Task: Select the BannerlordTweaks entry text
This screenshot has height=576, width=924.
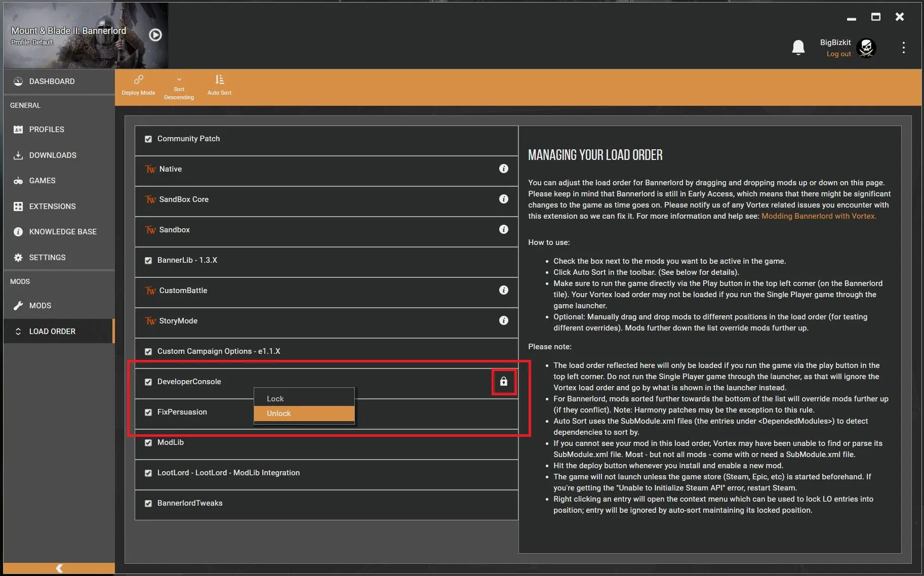Action: 190,503
